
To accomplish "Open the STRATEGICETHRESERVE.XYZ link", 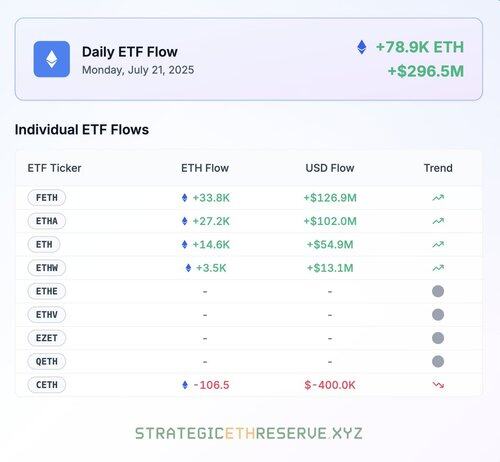I will [249, 433].
